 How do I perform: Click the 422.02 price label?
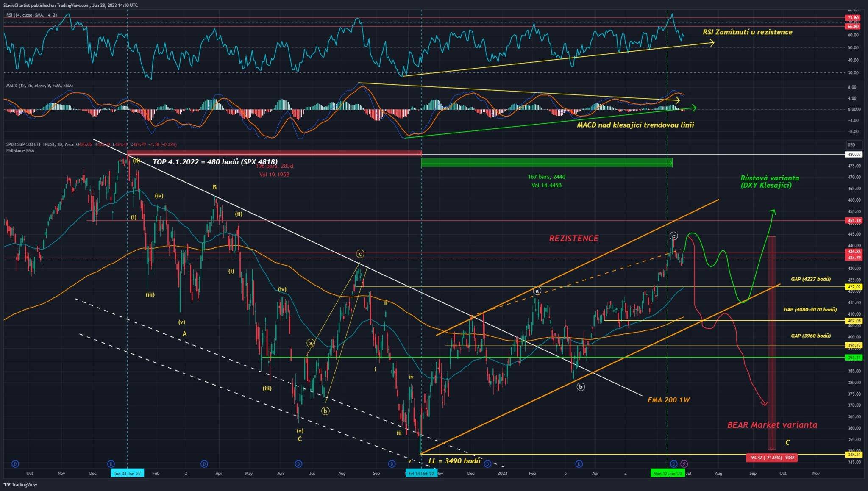pyautogui.click(x=854, y=287)
